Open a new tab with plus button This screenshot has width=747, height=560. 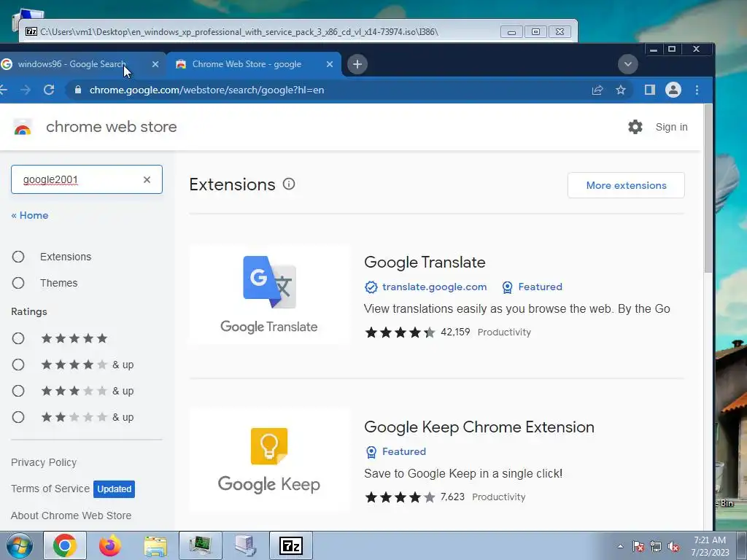click(357, 64)
